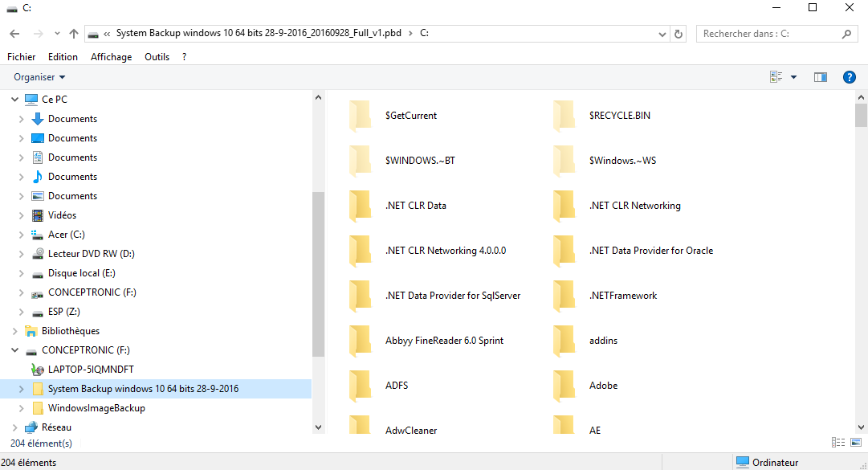Click the Ordinateur status bar entry
This screenshot has height=470, width=868.
coord(768,462)
